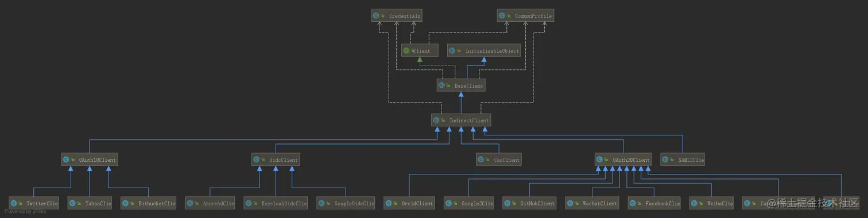
Task: Click the SAML2Clie class icon
Action: point(665,159)
